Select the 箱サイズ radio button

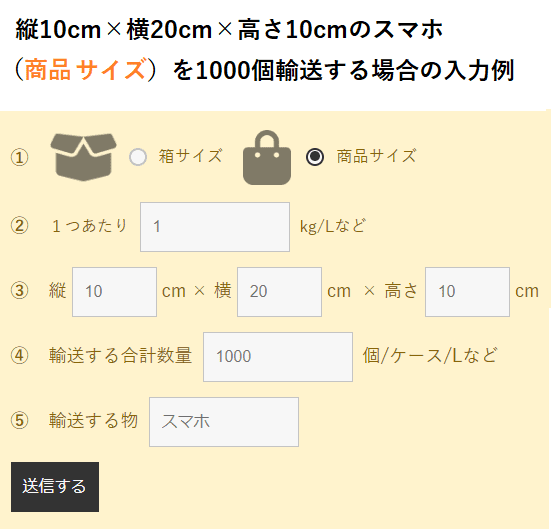pos(138,157)
